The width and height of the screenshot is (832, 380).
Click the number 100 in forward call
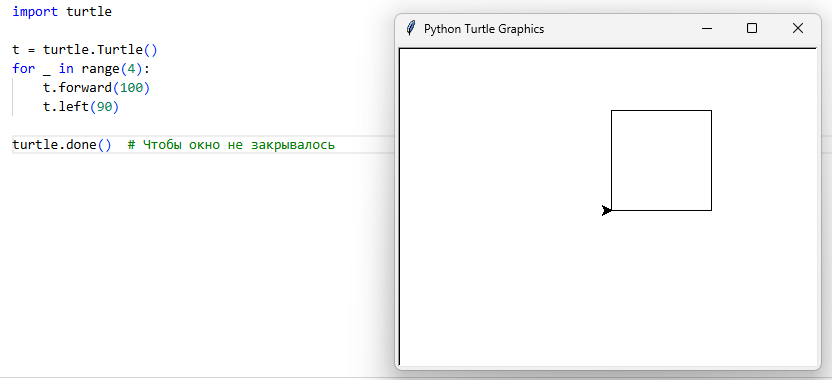pyautogui.click(x=131, y=88)
